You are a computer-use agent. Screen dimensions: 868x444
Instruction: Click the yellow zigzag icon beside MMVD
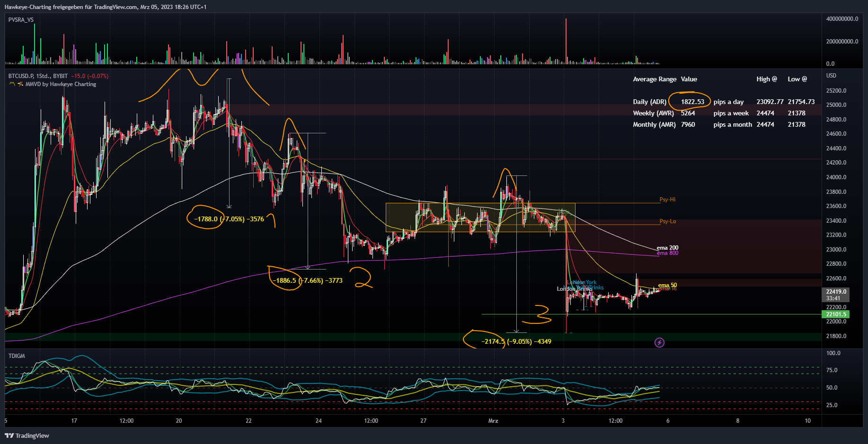[12, 84]
